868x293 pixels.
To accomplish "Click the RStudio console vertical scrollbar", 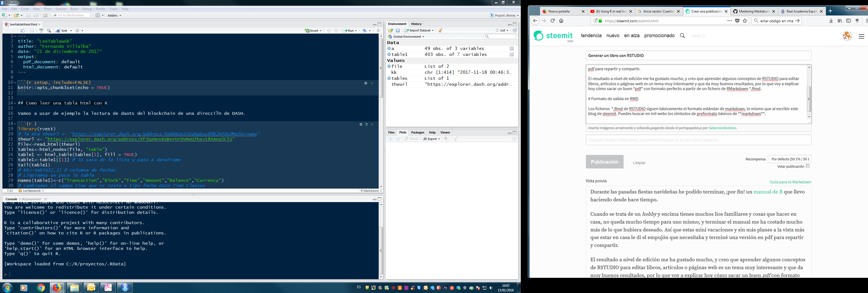I will point(381,250).
